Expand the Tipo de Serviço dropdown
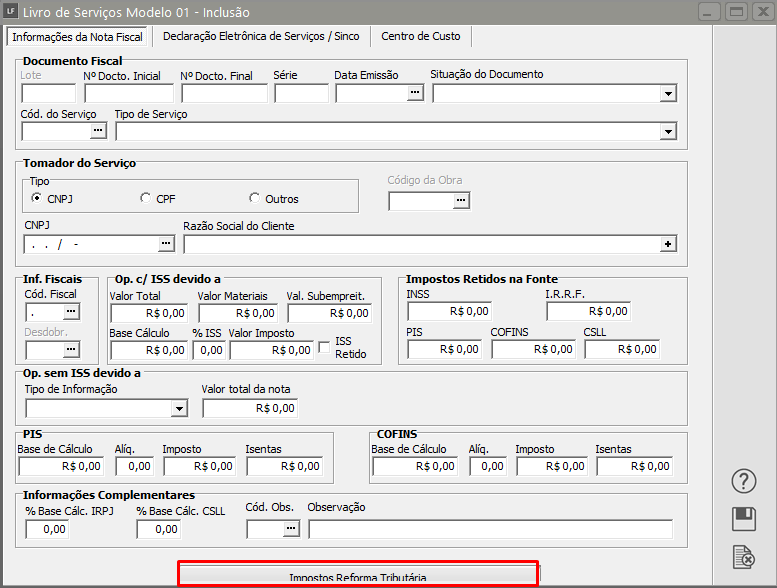777x588 pixels. click(x=668, y=132)
